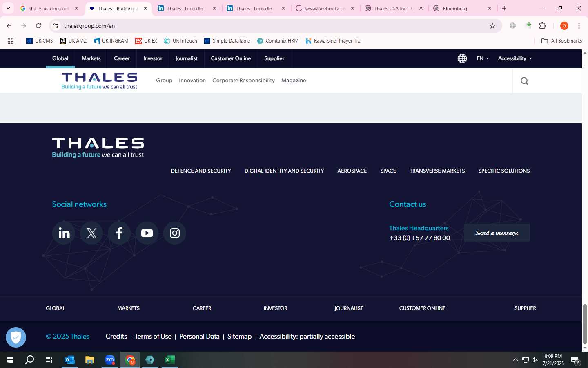The height and width of the screenshot is (368, 588).
Task: Close the Bloomberg tab
Action: 490,8
